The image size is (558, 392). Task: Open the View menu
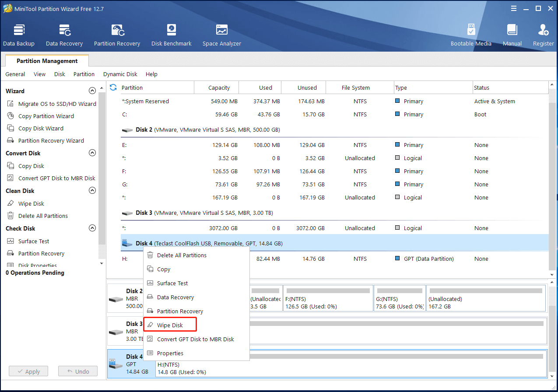(x=39, y=74)
